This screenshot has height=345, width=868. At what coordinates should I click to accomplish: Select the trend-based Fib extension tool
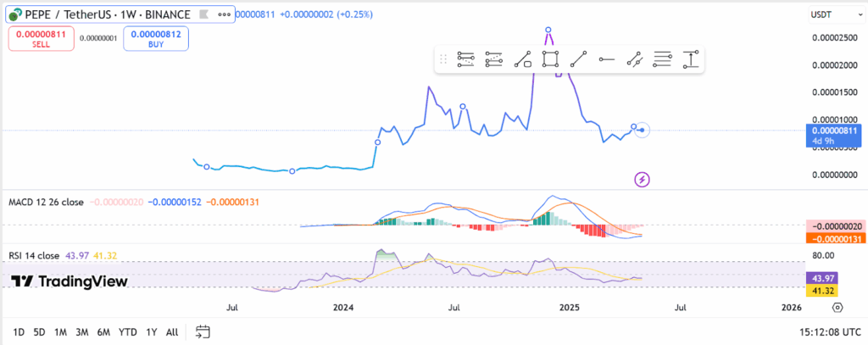(x=494, y=59)
